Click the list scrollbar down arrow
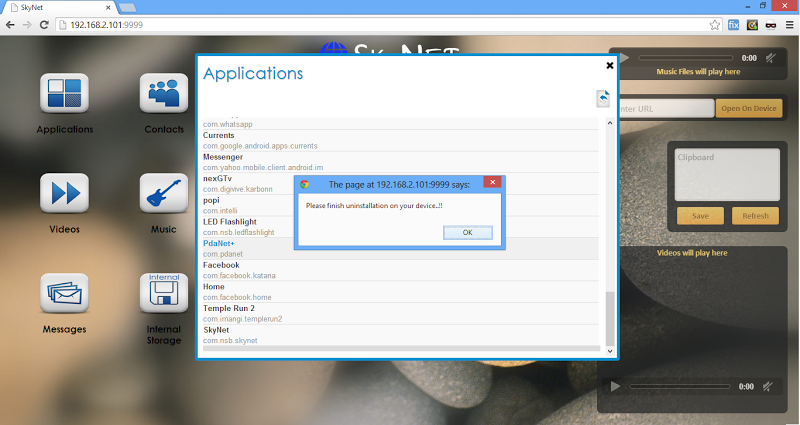The width and height of the screenshot is (800, 425). [610, 351]
